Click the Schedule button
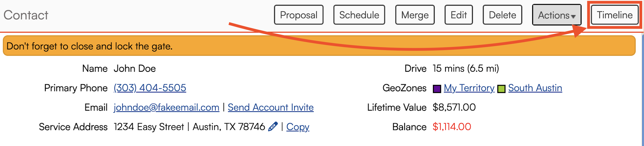The image size is (644, 146). [359, 15]
